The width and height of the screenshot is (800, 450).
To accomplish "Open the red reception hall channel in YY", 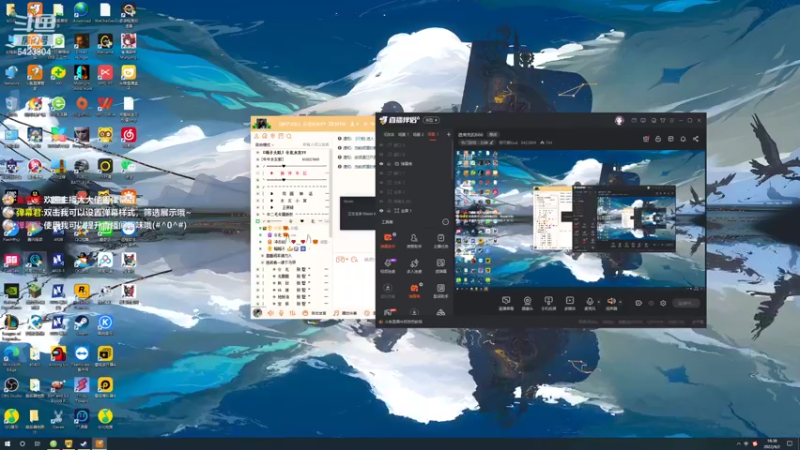I will click(294, 173).
